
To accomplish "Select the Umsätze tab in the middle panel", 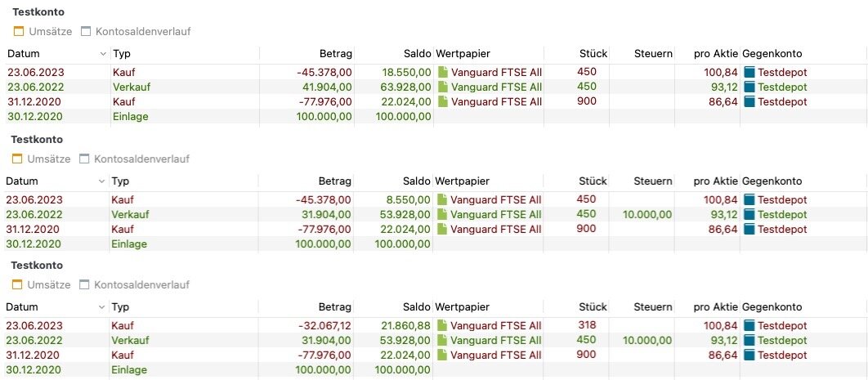I will [x=49, y=159].
